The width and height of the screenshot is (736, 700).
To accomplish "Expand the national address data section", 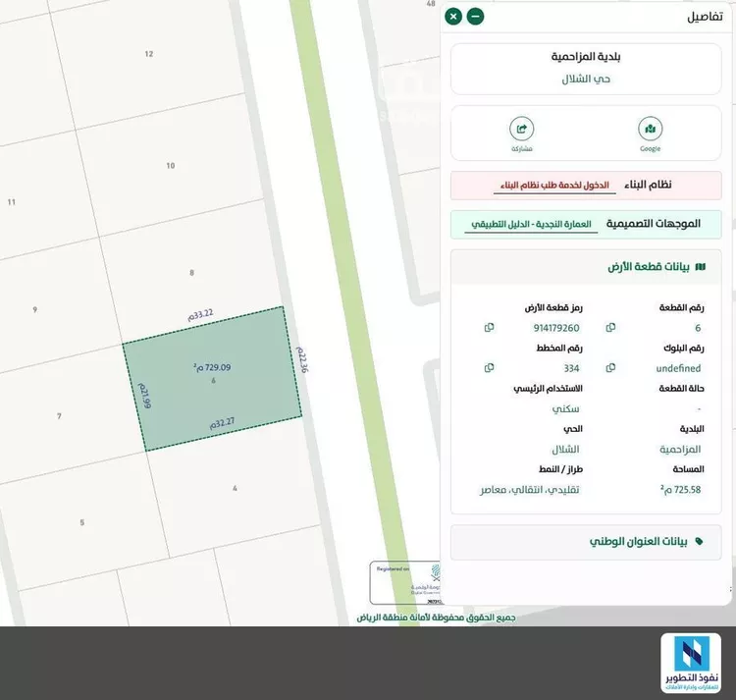I will pyautogui.click(x=586, y=542).
